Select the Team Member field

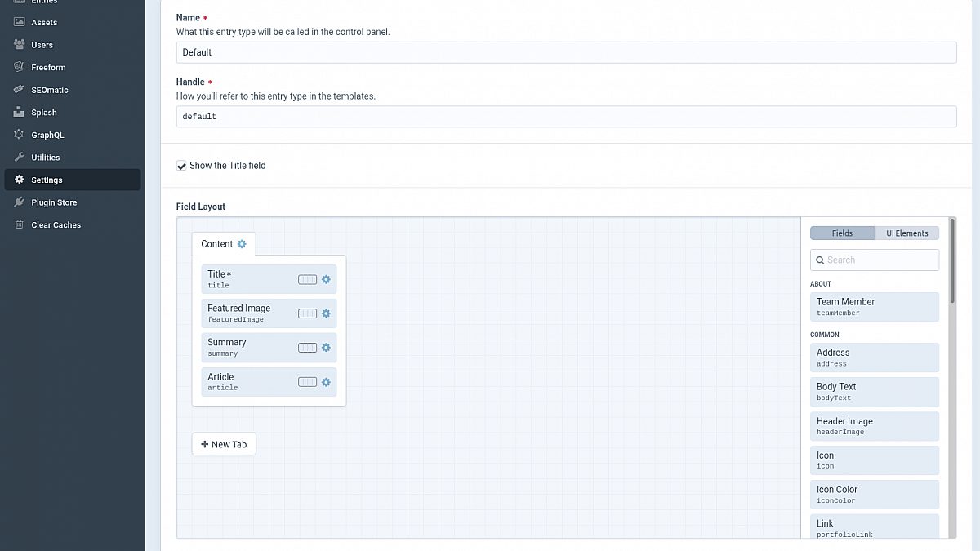pyautogui.click(x=875, y=307)
